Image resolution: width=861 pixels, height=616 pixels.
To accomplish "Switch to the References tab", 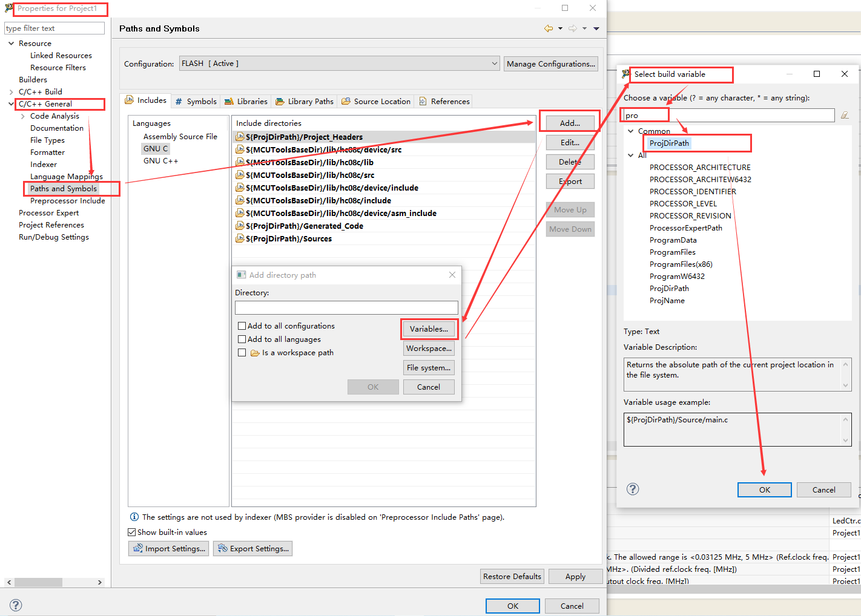I will 444,101.
